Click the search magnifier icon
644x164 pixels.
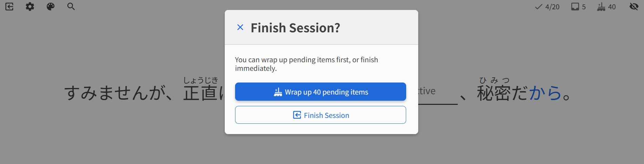[71, 7]
